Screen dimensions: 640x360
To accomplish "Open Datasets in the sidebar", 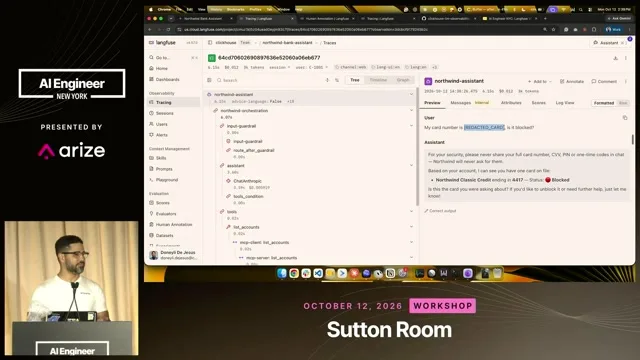I will pos(164,236).
